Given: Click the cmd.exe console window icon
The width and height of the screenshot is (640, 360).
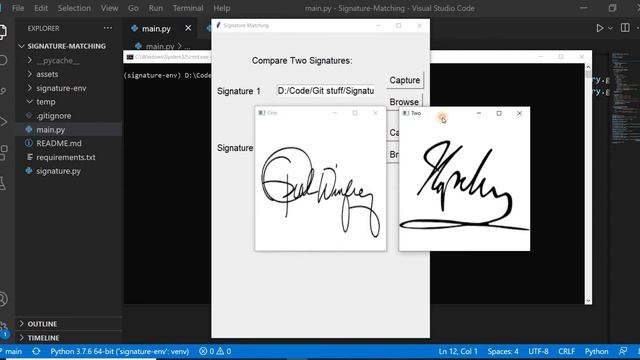Looking at the screenshot, I should pyautogui.click(x=130, y=57).
